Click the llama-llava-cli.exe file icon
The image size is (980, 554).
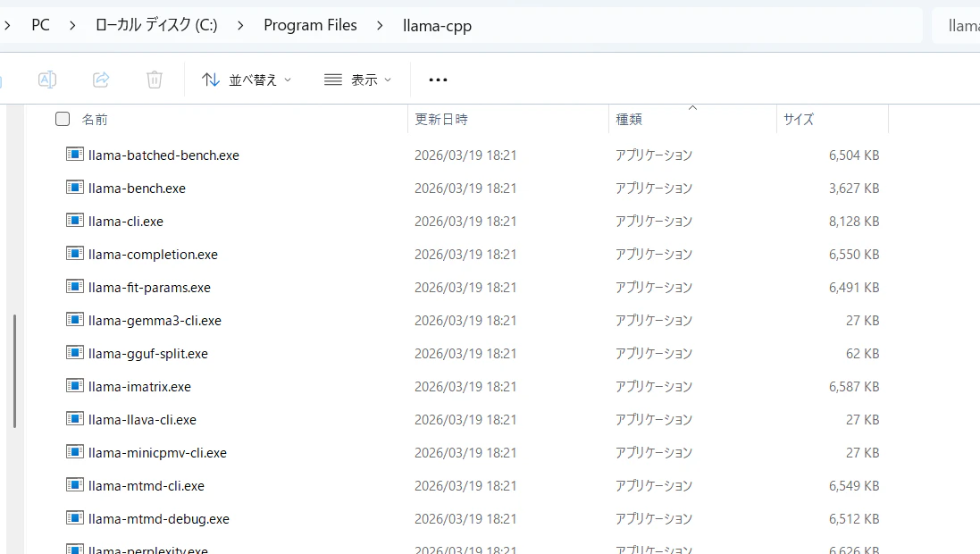[x=75, y=419]
